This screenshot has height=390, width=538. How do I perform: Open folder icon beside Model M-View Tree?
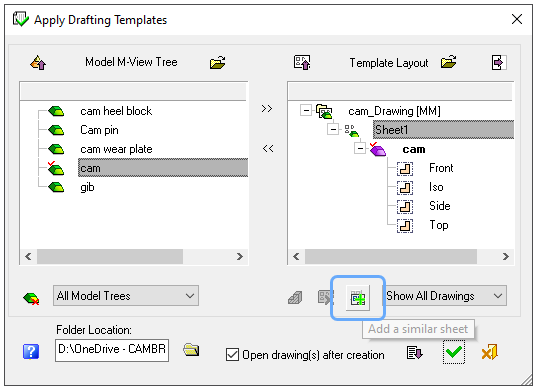218,63
